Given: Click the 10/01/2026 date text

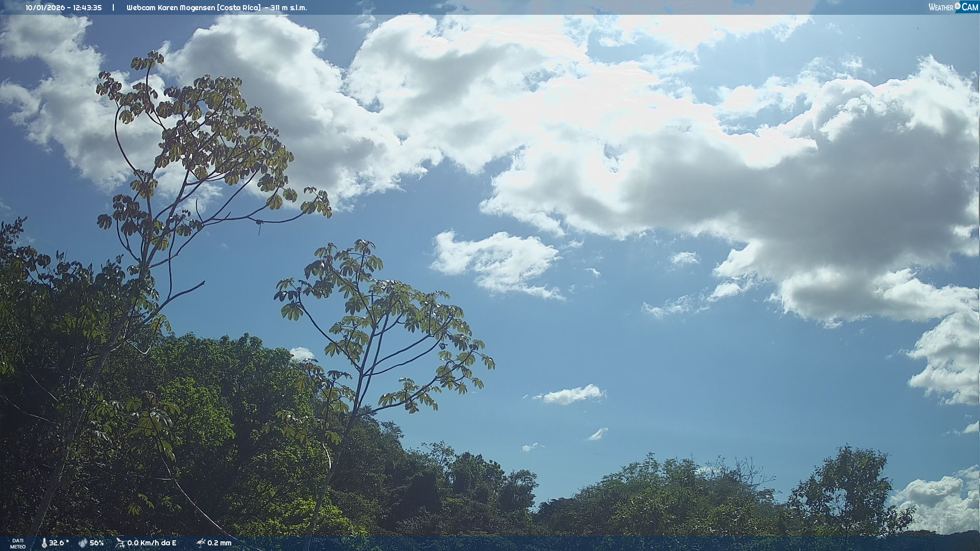Looking at the screenshot, I should pyautogui.click(x=44, y=8).
